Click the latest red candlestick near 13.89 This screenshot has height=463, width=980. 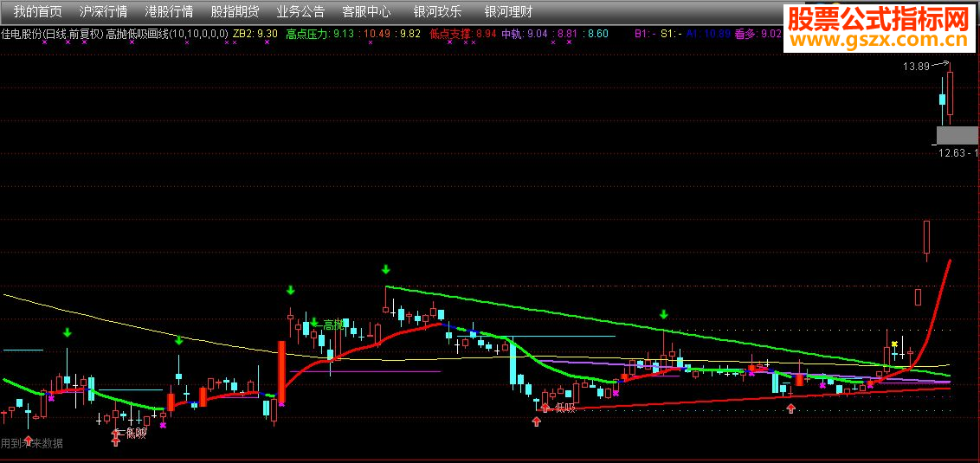click(950, 93)
